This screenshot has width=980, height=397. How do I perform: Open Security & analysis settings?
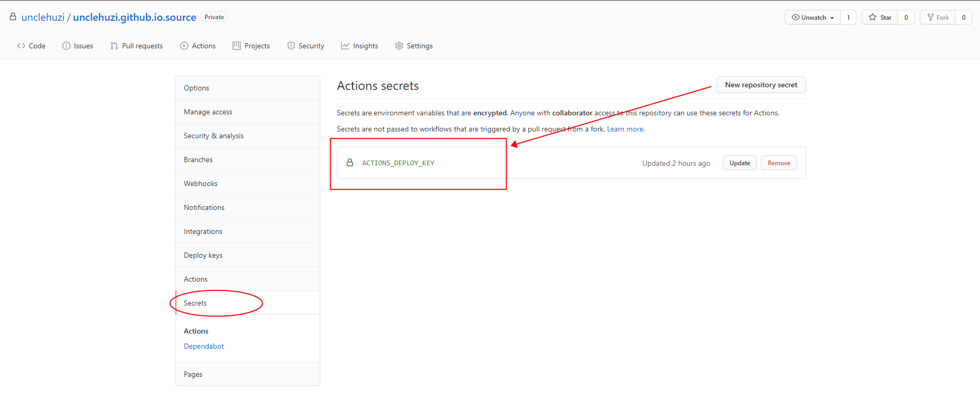pyautogui.click(x=248, y=136)
